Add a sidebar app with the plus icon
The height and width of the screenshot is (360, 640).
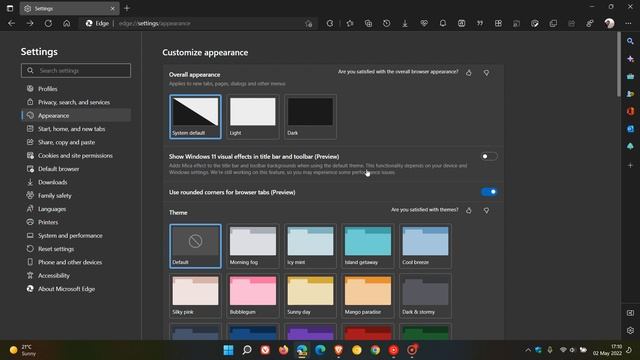(x=630, y=165)
